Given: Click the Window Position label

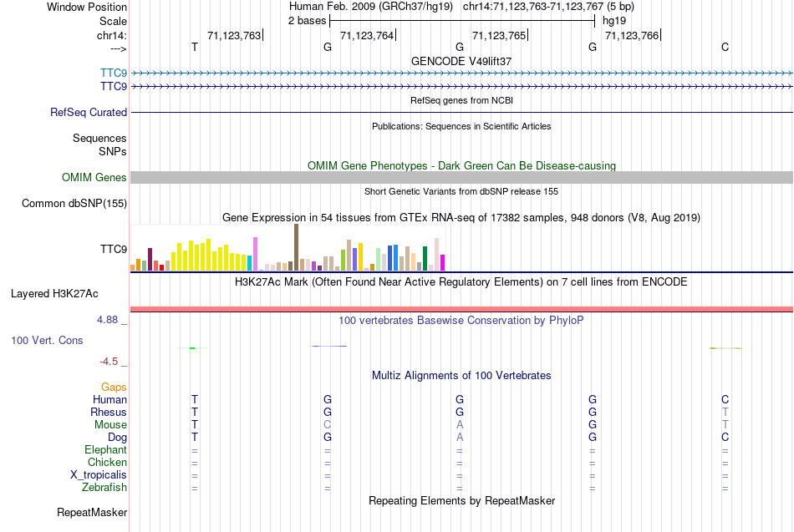Looking at the screenshot, I should click(x=87, y=7).
